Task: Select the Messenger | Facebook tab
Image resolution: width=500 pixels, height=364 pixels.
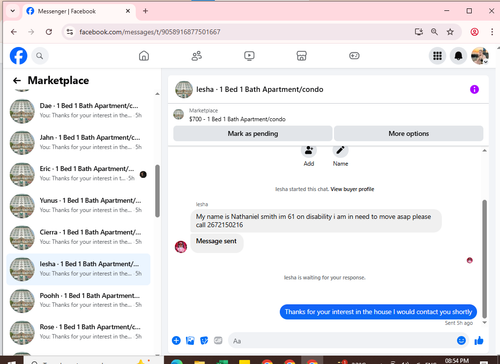Action: [79, 11]
